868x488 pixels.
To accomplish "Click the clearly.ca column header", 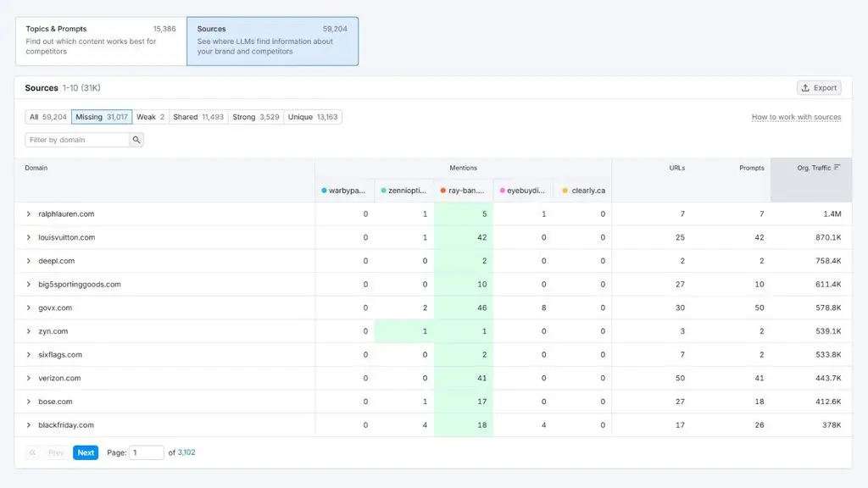I will (x=583, y=191).
